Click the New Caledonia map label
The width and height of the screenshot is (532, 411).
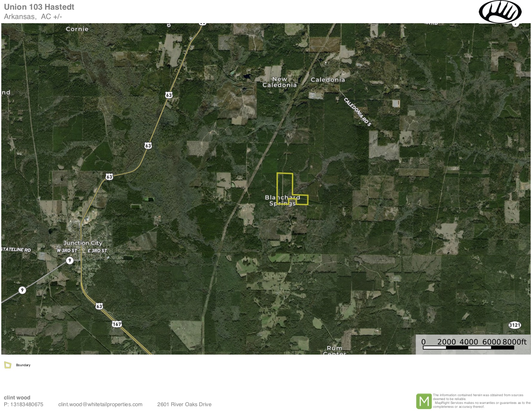click(280, 82)
